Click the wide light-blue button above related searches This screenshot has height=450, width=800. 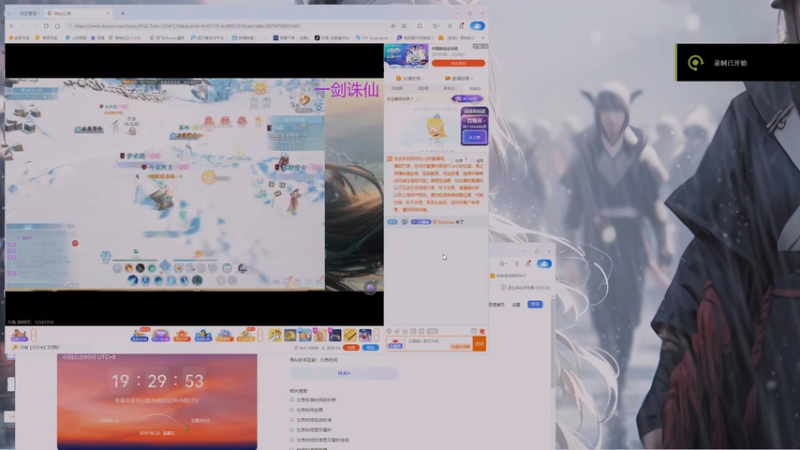coord(344,373)
